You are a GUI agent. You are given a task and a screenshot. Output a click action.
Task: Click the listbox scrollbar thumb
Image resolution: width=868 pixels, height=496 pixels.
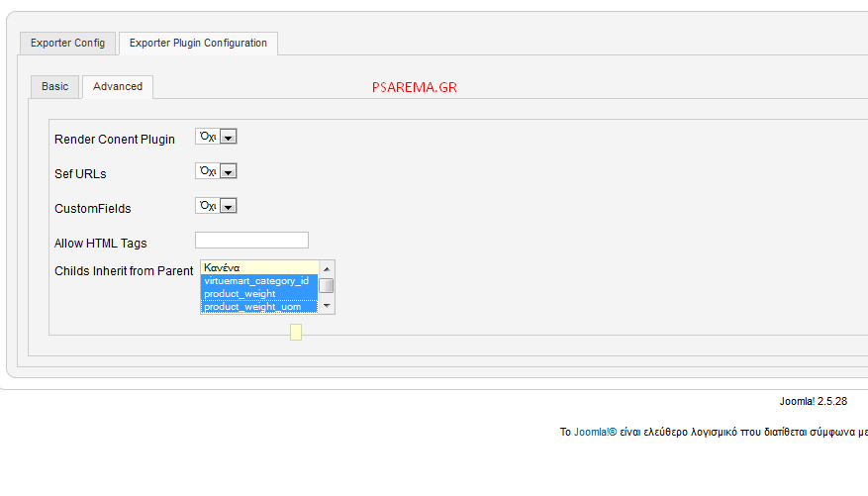coord(327,286)
